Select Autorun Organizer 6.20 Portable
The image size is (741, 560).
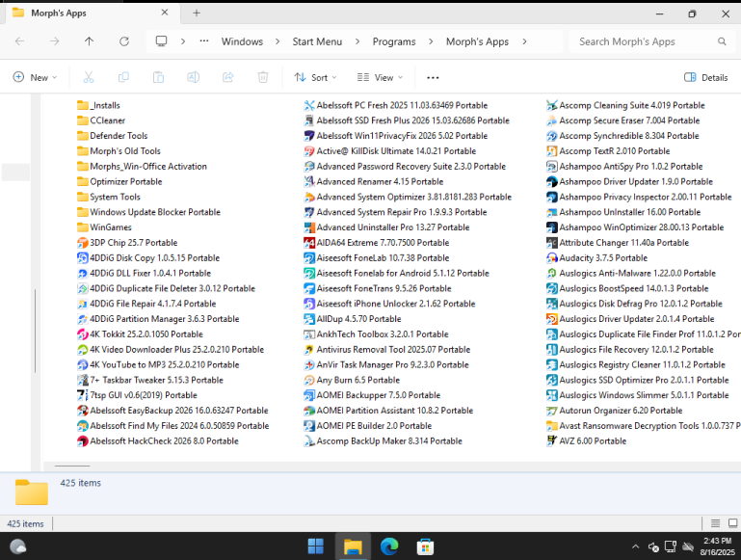(x=615, y=411)
